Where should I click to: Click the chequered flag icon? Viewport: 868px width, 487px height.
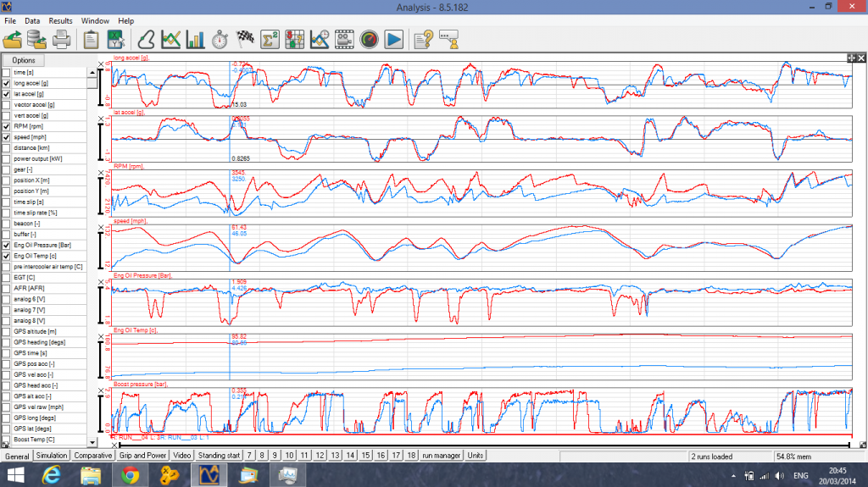[244, 39]
